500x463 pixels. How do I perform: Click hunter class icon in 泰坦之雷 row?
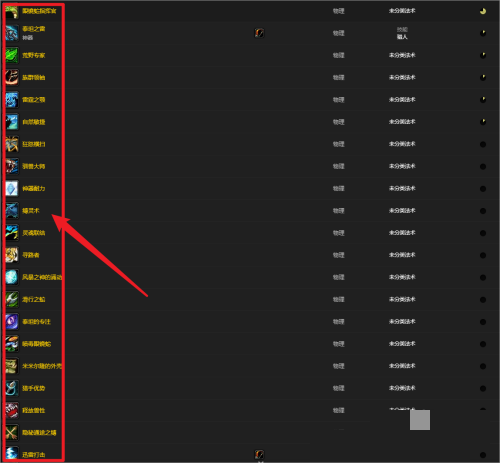pyautogui.click(x=259, y=33)
